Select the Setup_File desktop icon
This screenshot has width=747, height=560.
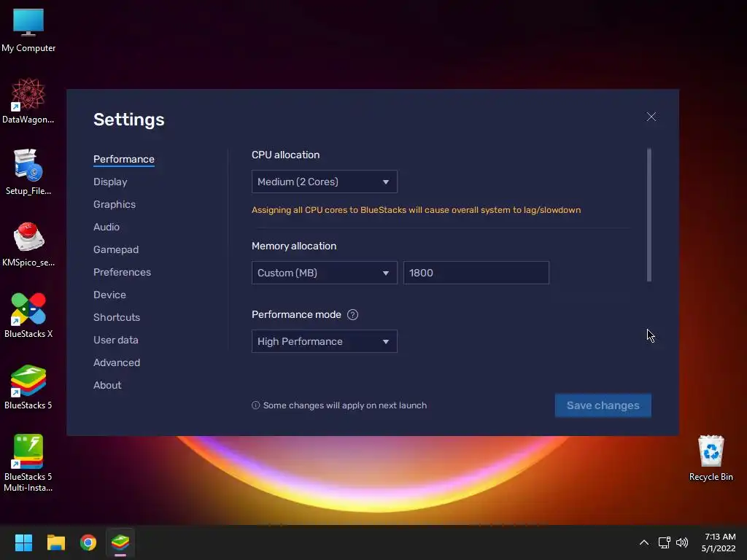(x=28, y=172)
